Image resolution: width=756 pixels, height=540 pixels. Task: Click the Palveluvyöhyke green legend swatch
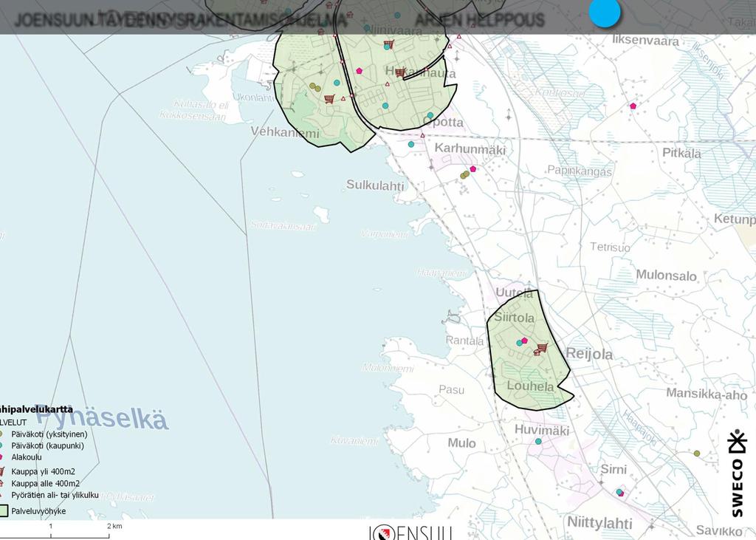(4, 511)
